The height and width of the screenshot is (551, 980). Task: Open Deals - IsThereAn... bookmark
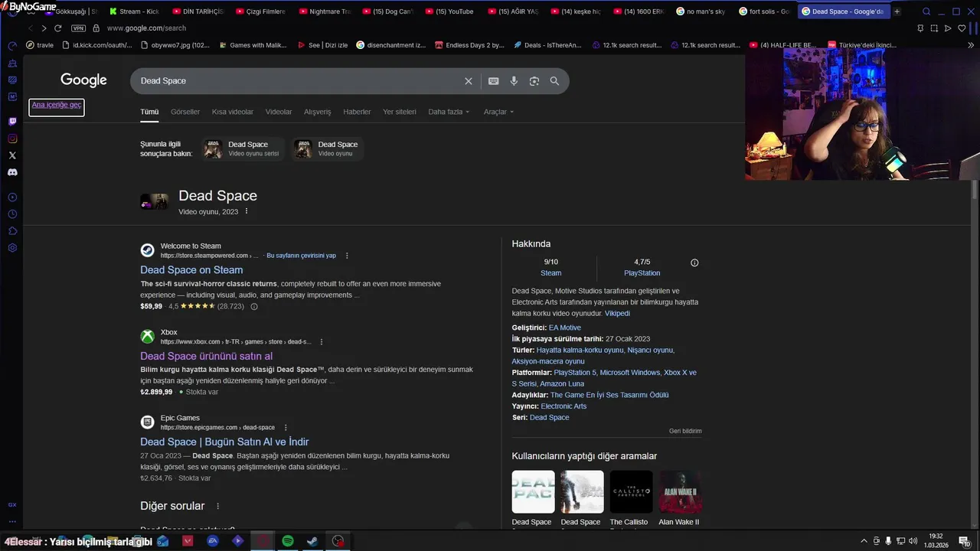tap(547, 45)
